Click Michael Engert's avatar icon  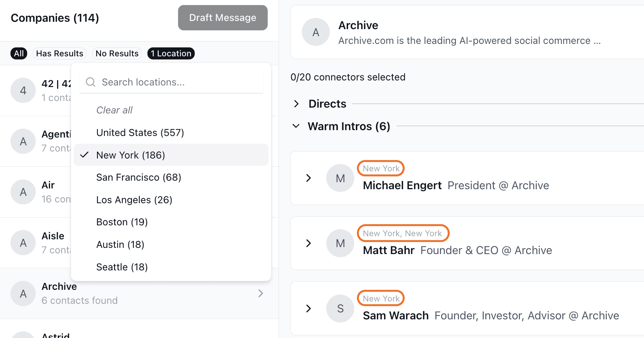340,178
